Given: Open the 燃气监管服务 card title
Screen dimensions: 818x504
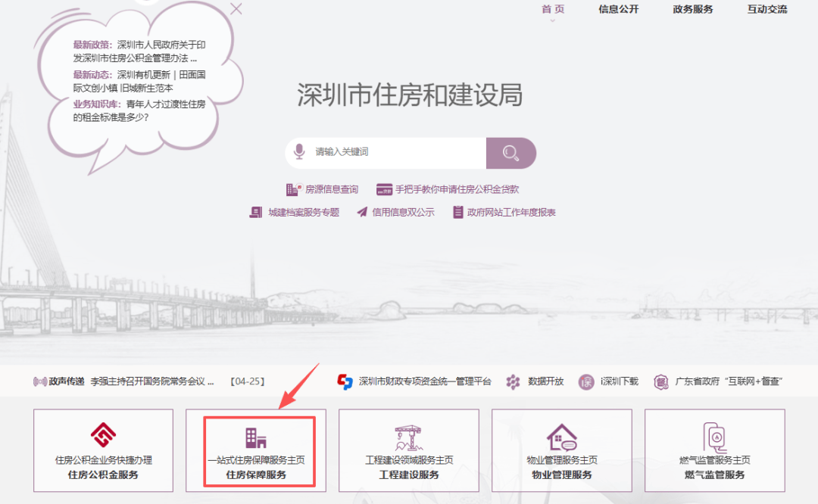Looking at the screenshot, I should pos(715,474).
